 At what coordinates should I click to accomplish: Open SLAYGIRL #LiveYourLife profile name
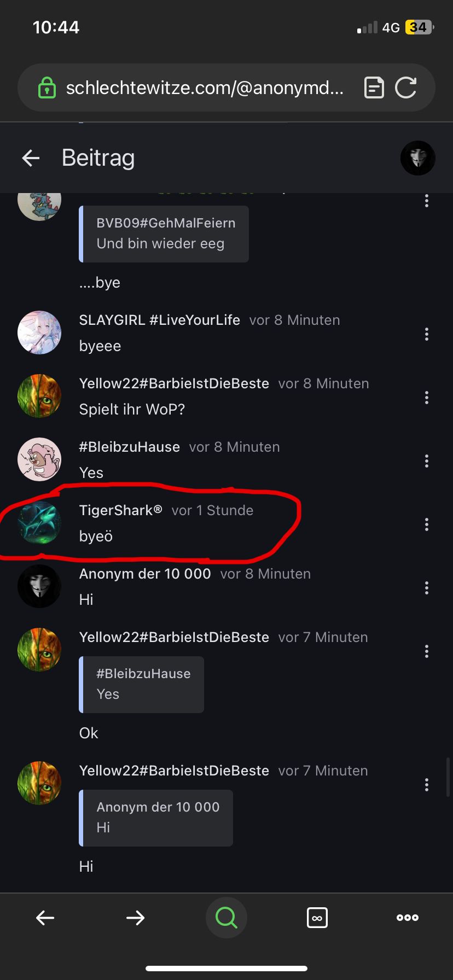point(160,320)
